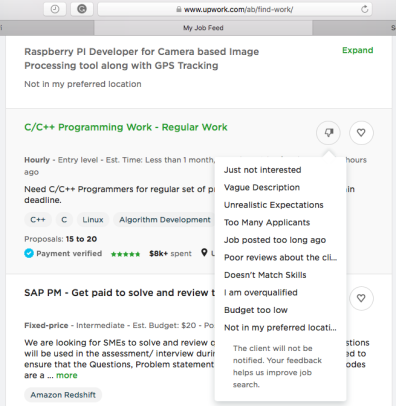The width and height of the screenshot is (396, 406).
Task: Select 'Just not interested' reason
Action: pyautogui.click(x=262, y=170)
